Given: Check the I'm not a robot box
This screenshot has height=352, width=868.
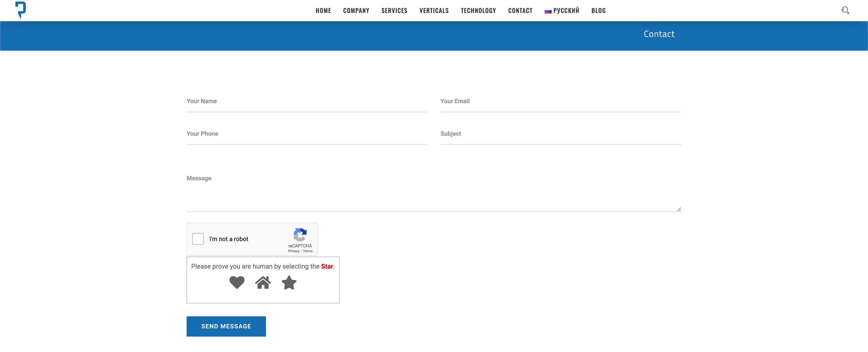Looking at the screenshot, I should [198, 239].
